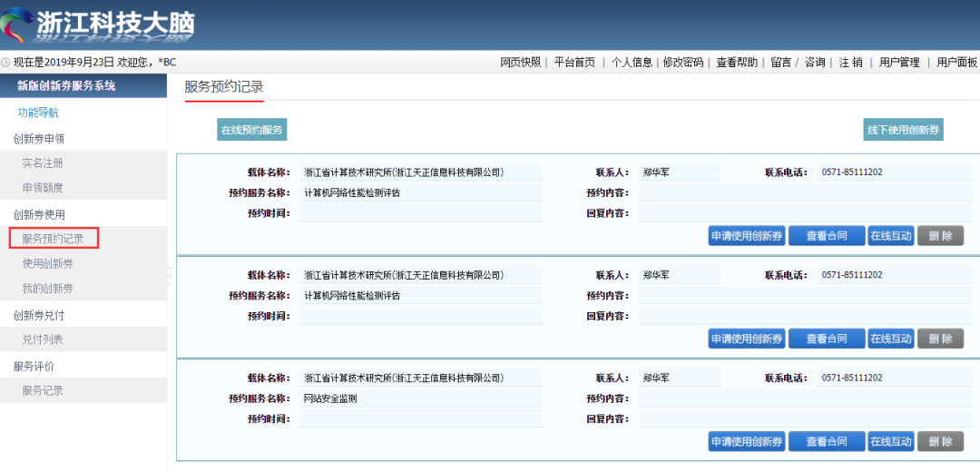
Task: Click the 浙江科技大脑 logo icon
Action: coord(15,25)
